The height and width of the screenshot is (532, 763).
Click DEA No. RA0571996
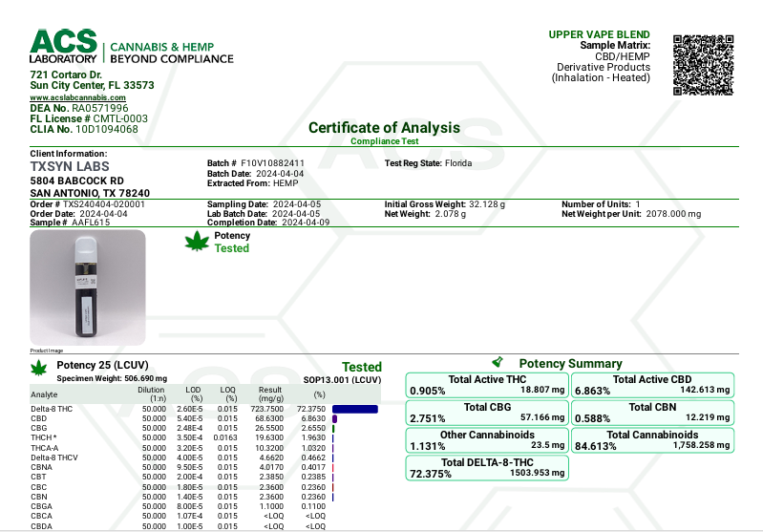click(79, 108)
